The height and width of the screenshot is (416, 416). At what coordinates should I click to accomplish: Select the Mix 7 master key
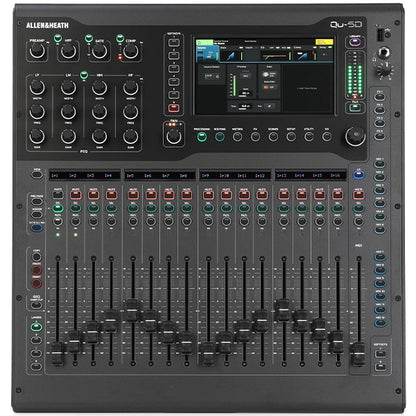[x=380, y=257]
